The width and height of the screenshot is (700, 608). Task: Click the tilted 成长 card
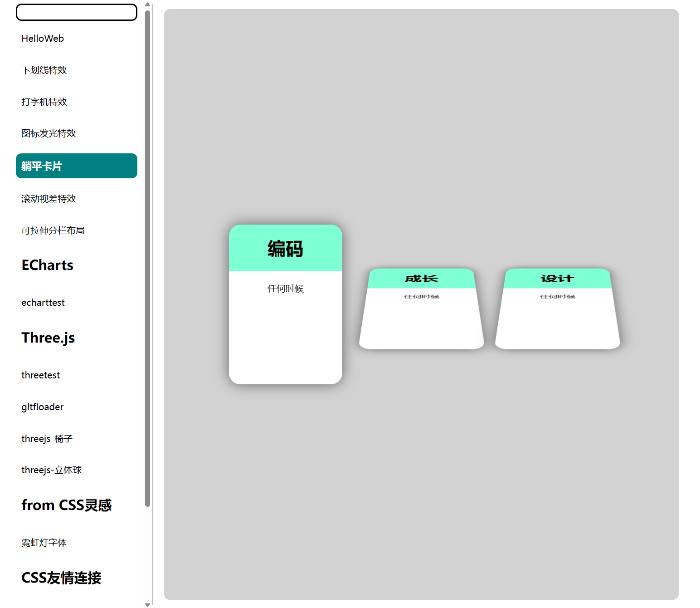[x=422, y=309]
